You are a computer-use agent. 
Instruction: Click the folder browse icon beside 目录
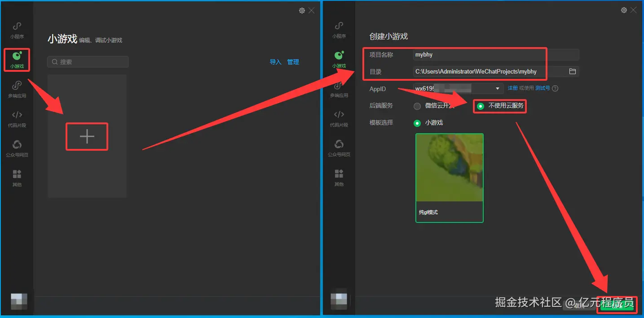(x=572, y=71)
